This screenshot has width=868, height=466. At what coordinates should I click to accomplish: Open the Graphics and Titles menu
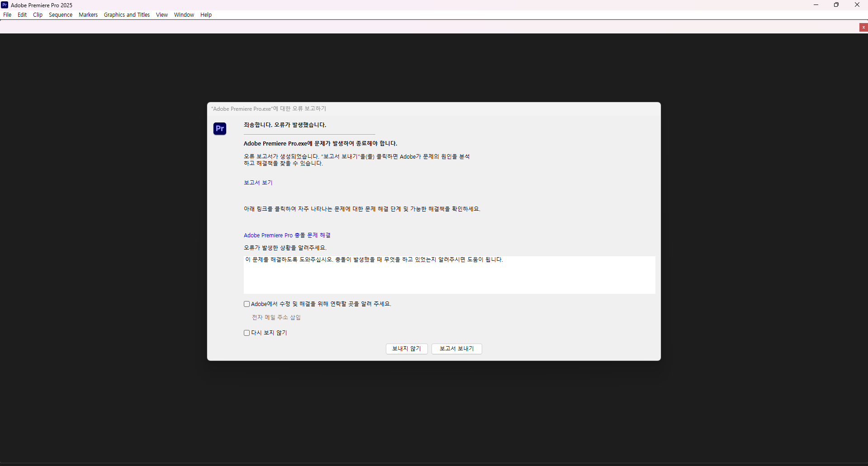tap(127, 14)
